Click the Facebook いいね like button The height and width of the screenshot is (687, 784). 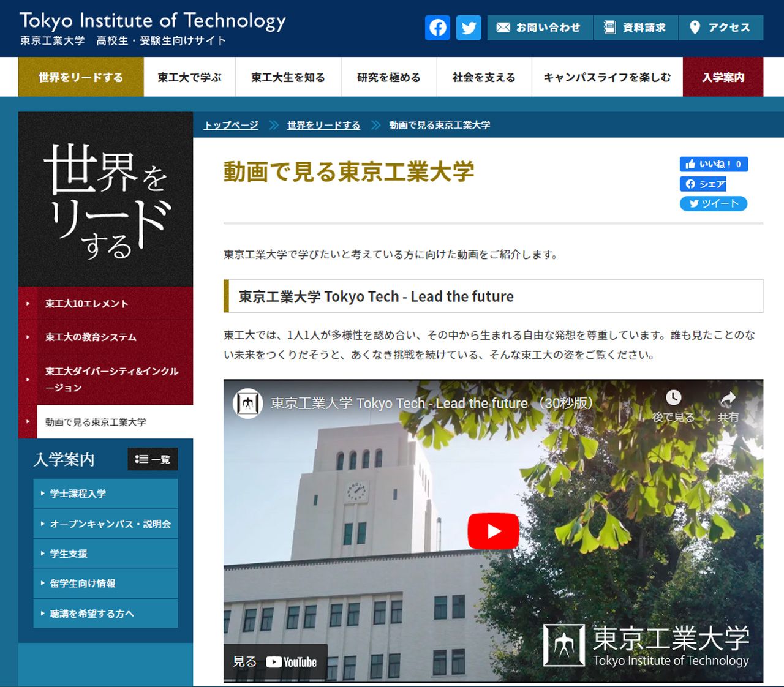(713, 164)
